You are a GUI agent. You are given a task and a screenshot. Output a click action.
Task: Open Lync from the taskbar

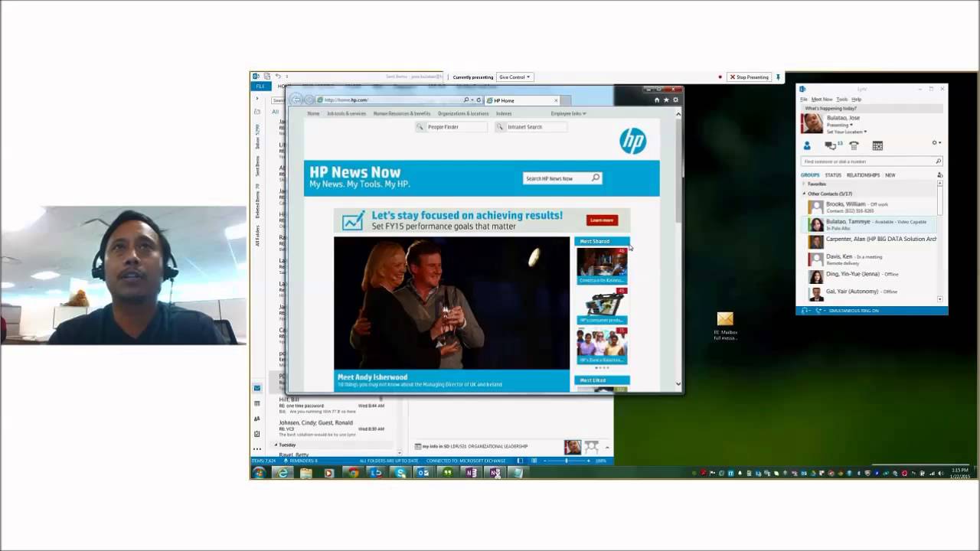(376, 473)
